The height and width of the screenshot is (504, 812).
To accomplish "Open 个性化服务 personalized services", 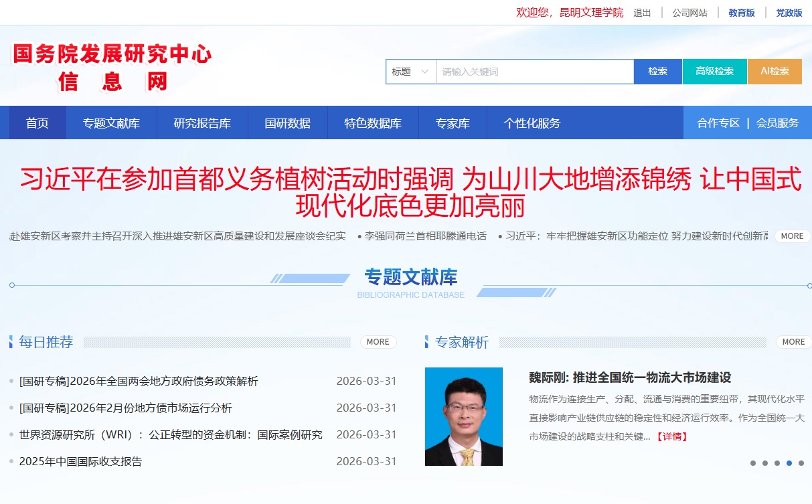I will (532, 123).
